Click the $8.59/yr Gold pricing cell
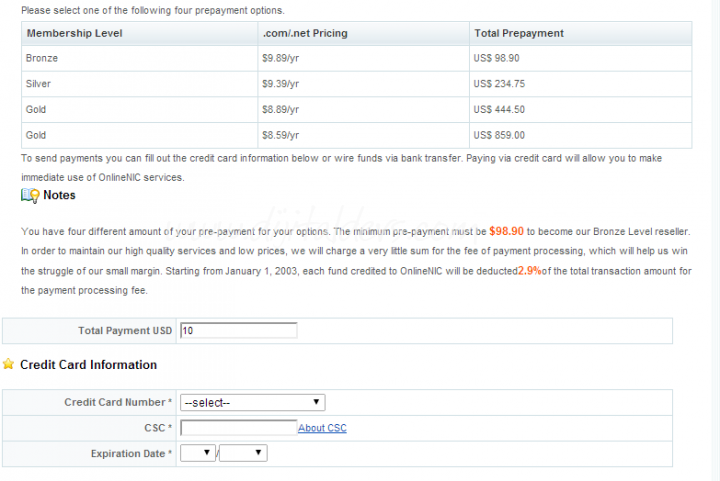 [280, 135]
